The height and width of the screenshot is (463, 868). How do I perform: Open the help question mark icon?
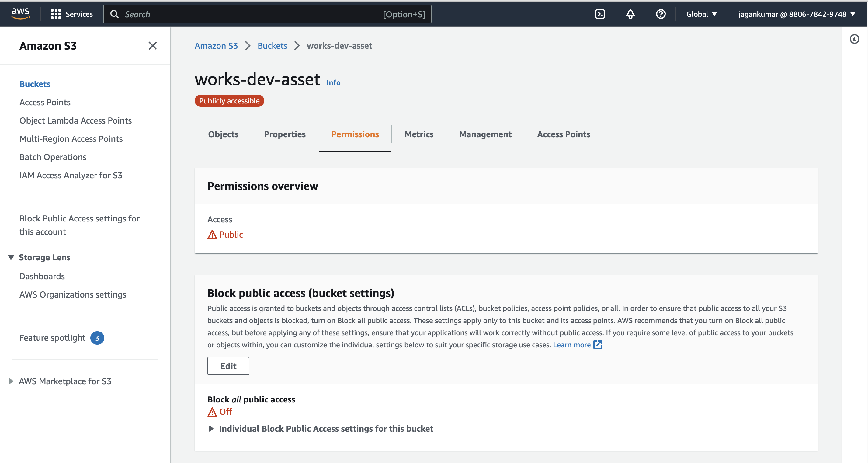click(x=661, y=14)
